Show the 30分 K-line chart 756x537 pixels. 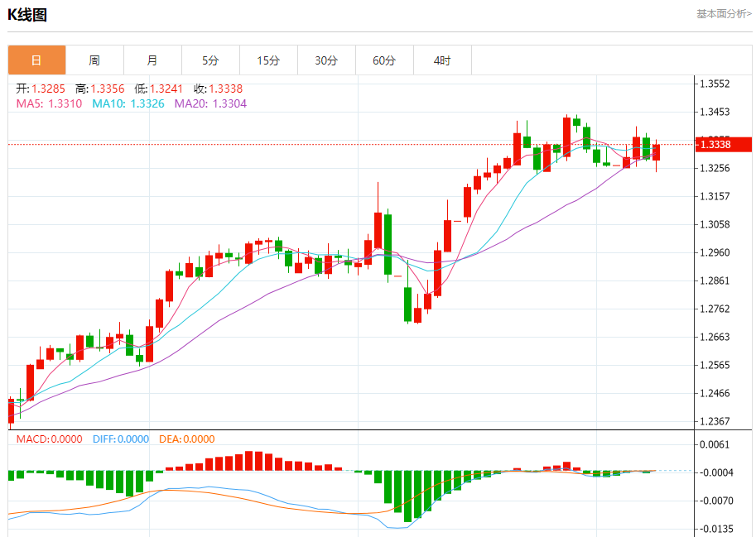pos(326,60)
